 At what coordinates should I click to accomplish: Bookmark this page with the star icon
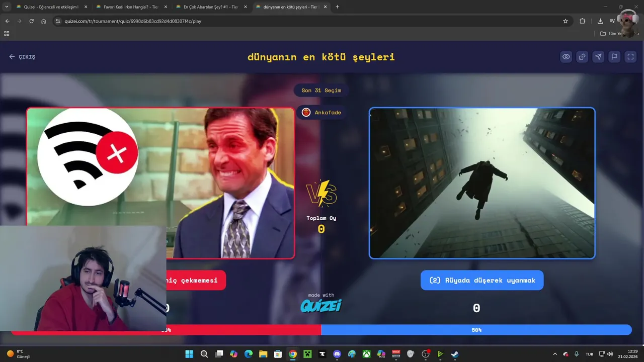566,21
